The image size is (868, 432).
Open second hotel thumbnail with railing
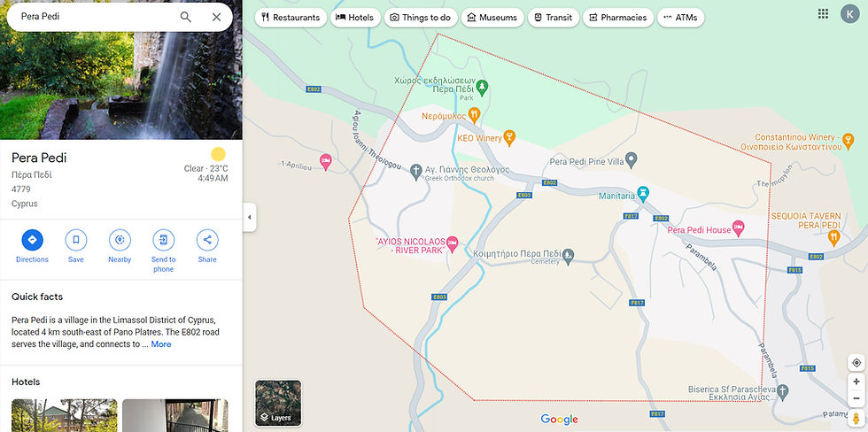click(175, 415)
